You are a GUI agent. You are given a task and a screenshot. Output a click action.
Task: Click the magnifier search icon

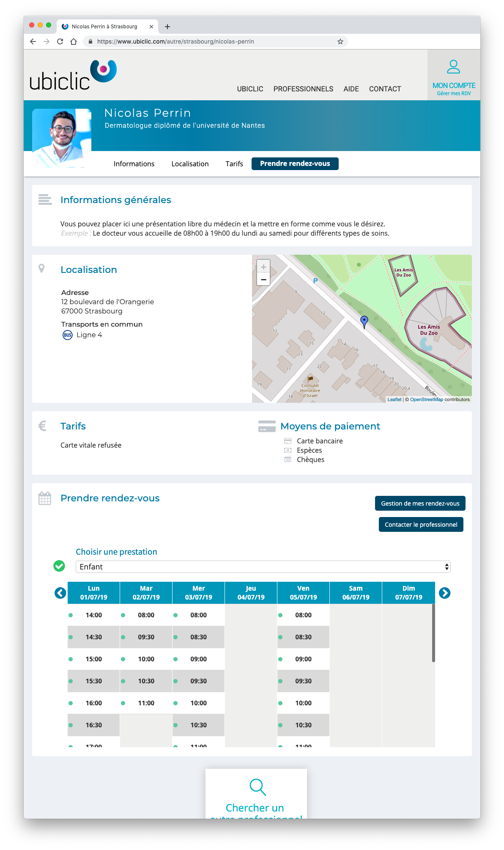(257, 787)
